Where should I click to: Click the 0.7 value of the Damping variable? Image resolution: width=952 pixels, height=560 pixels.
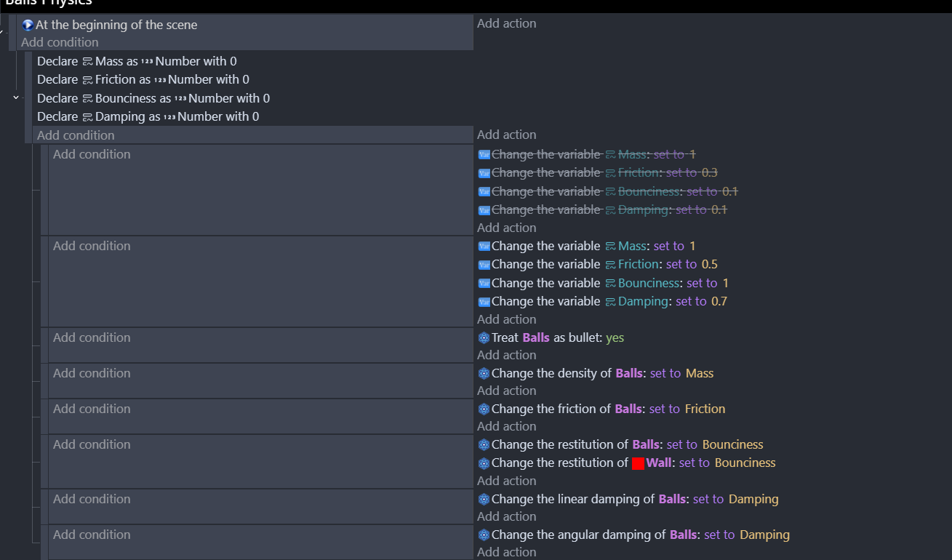tap(719, 301)
